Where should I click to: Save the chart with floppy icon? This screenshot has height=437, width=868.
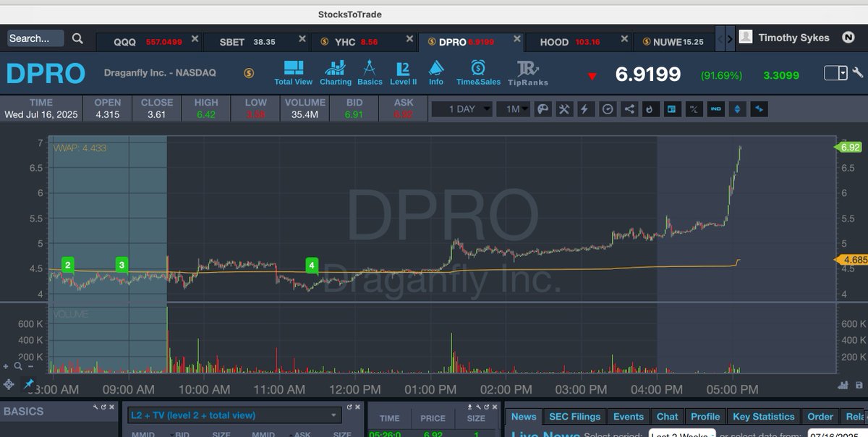click(858, 386)
